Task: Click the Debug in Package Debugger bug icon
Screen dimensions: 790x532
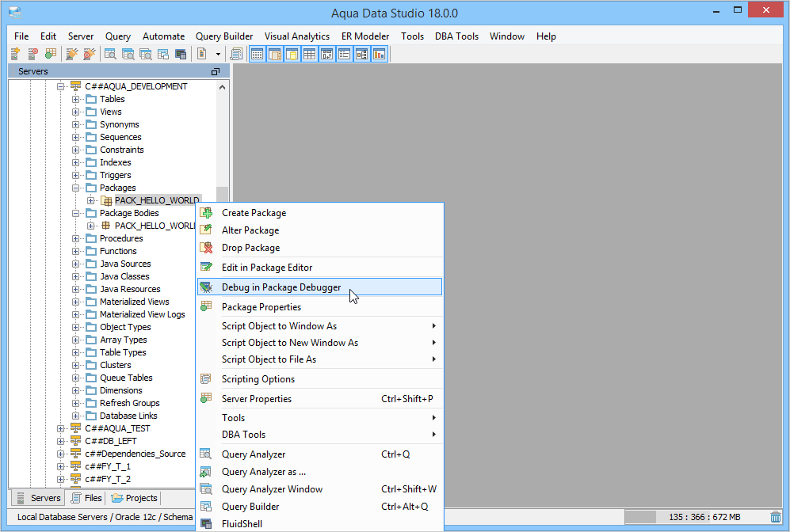Action: pos(206,287)
